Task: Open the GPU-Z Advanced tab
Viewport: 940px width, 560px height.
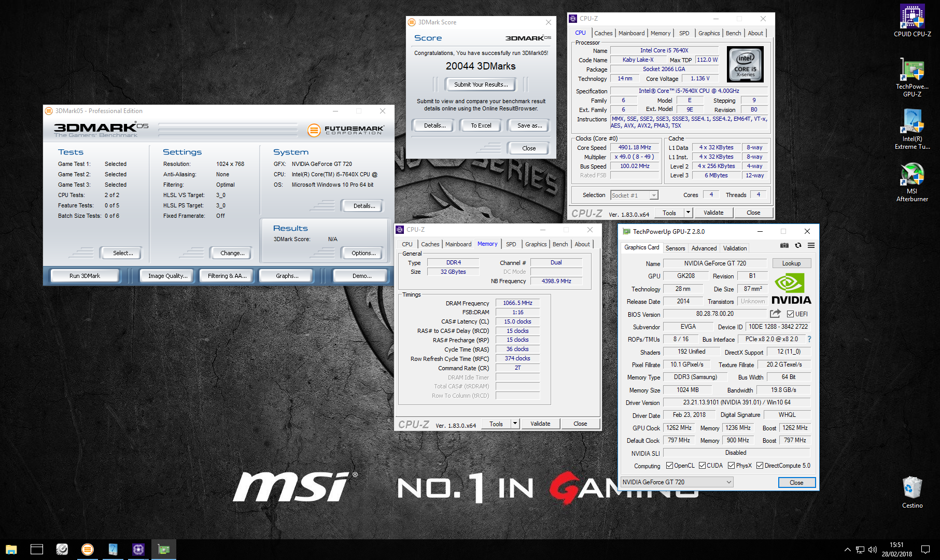Action: pos(704,248)
